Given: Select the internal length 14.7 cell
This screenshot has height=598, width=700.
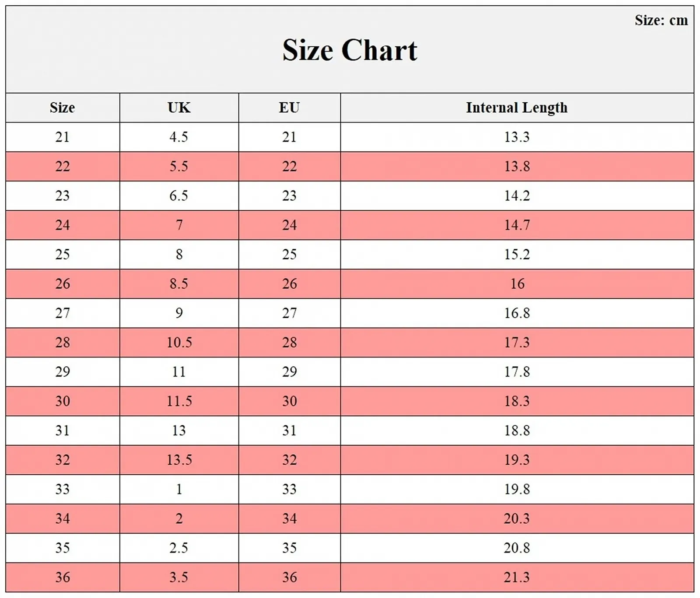Looking at the screenshot, I should [517, 225].
